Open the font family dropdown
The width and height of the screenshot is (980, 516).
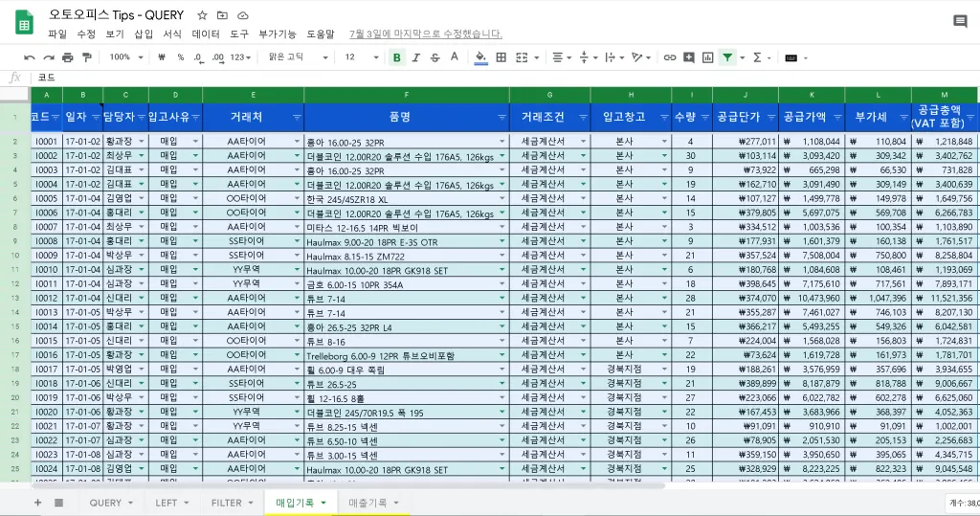pos(299,57)
